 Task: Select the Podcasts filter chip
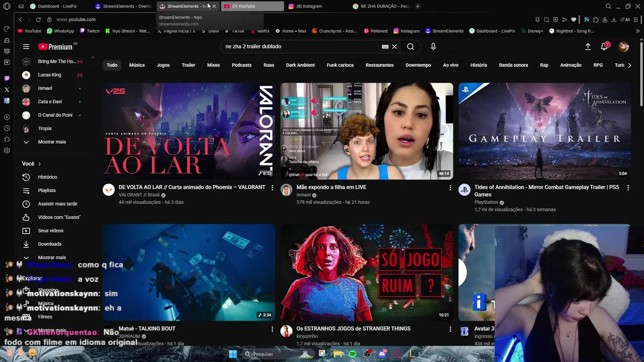[x=242, y=65]
